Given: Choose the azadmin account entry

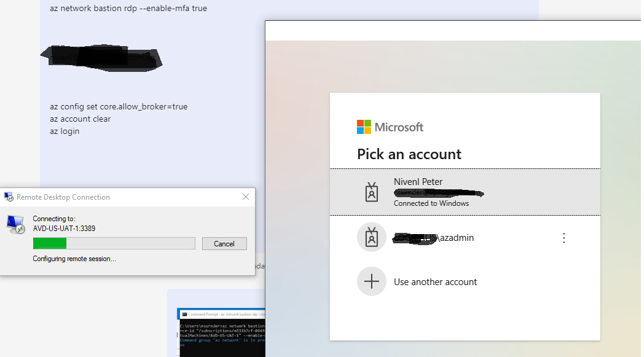Looking at the screenshot, I should tap(465, 237).
